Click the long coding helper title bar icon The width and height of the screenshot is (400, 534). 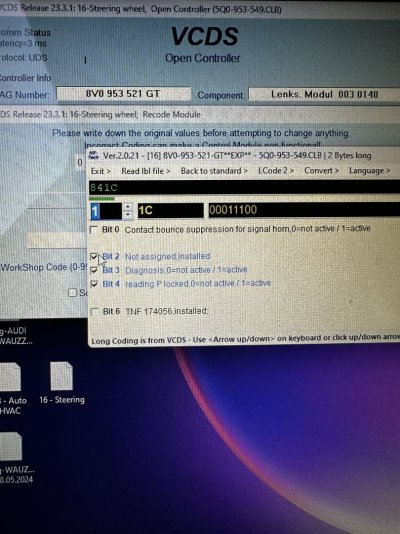94,156
